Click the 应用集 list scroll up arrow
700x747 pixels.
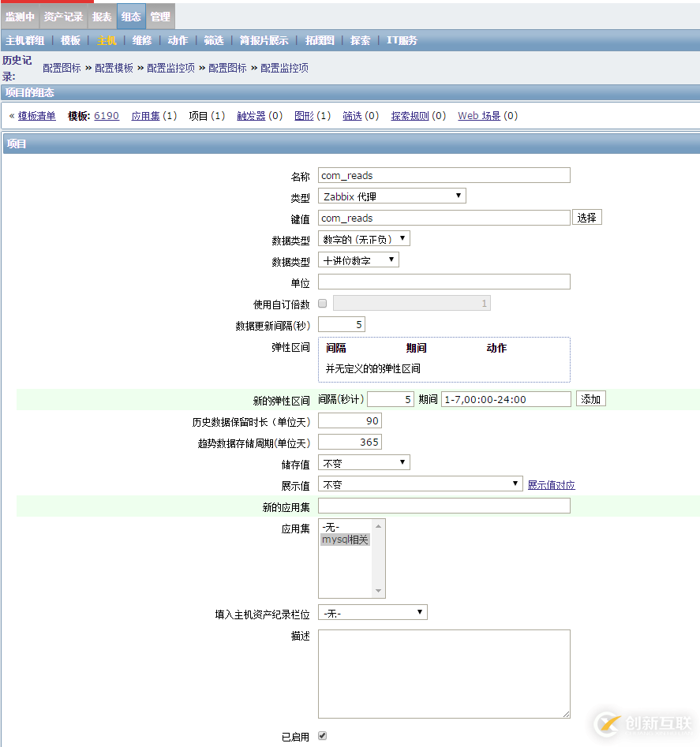(378, 526)
